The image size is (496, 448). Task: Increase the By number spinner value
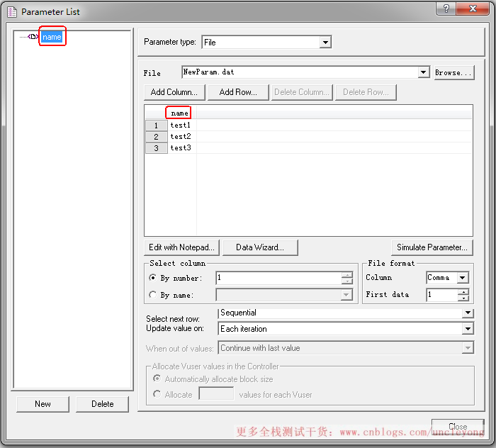(x=347, y=275)
